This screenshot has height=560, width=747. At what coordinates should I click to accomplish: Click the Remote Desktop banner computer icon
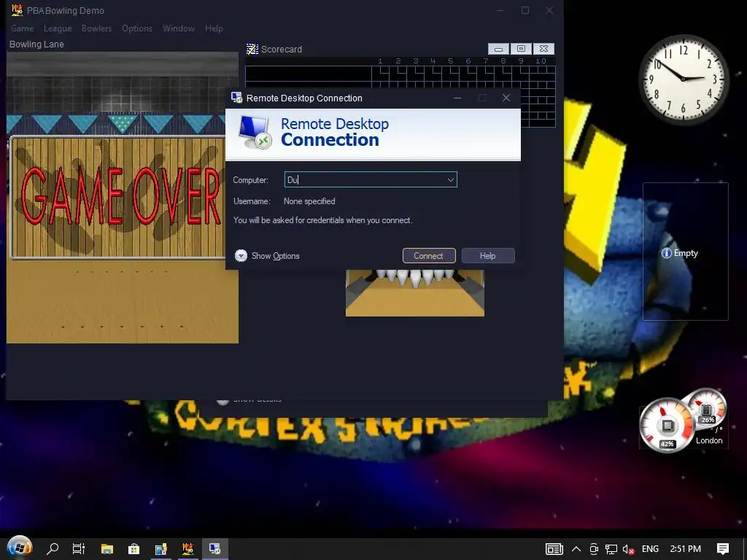coord(255,132)
